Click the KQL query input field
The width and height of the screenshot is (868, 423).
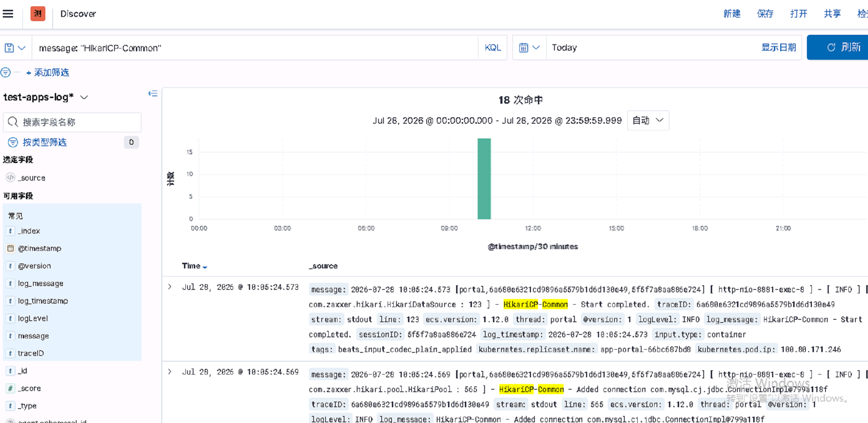pos(255,48)
